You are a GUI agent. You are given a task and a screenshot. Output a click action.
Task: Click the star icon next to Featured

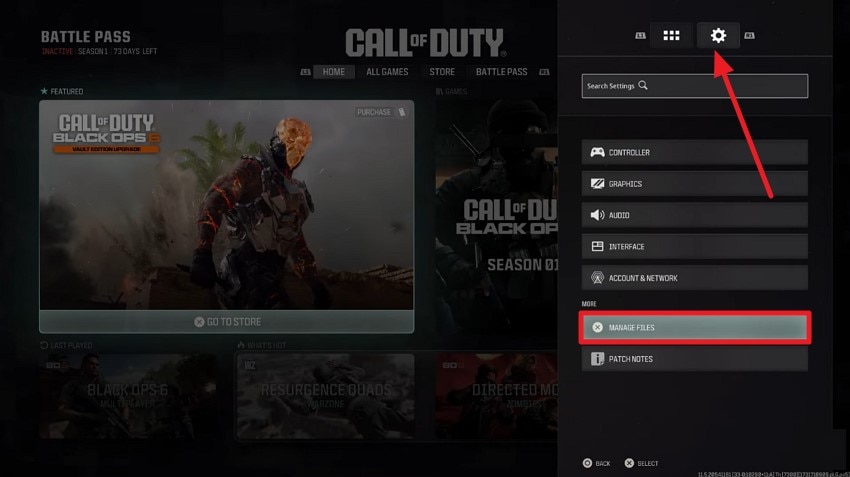(x=44, y=91)
